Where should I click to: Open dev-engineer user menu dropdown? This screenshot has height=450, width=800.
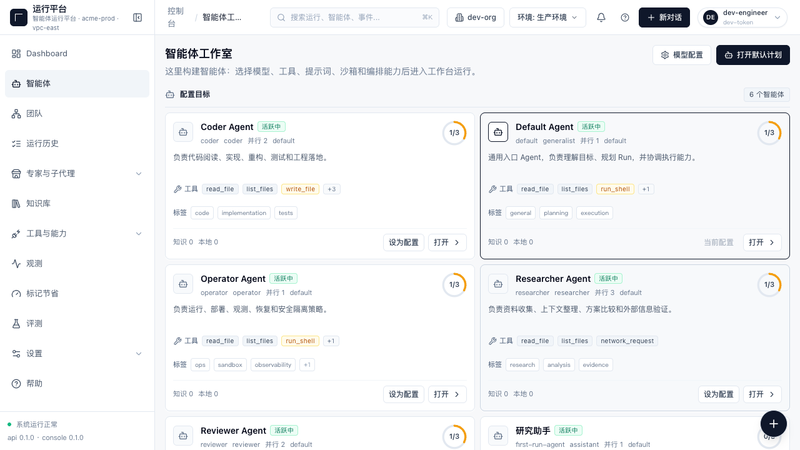tap(742, 17)
